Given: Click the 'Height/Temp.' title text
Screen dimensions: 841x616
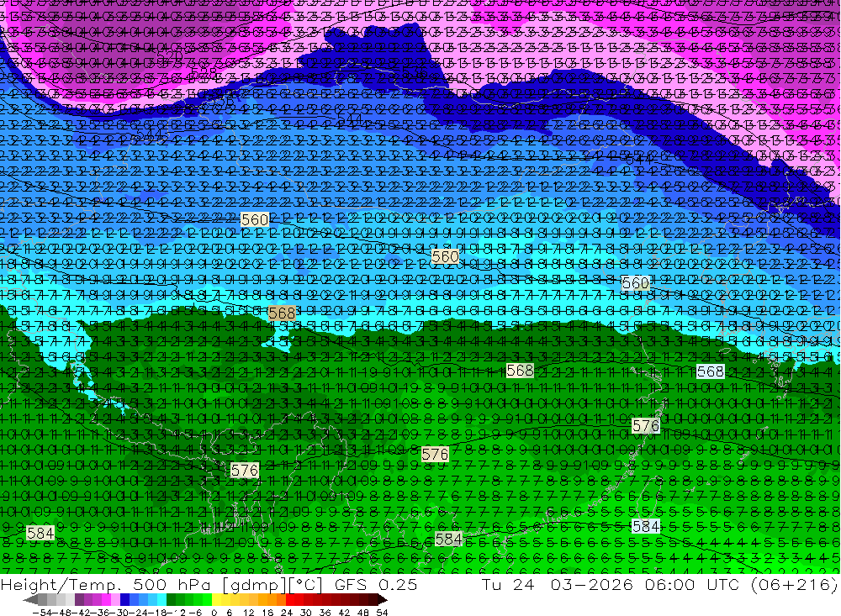Looking at the screenshot, I should point(60,586).
